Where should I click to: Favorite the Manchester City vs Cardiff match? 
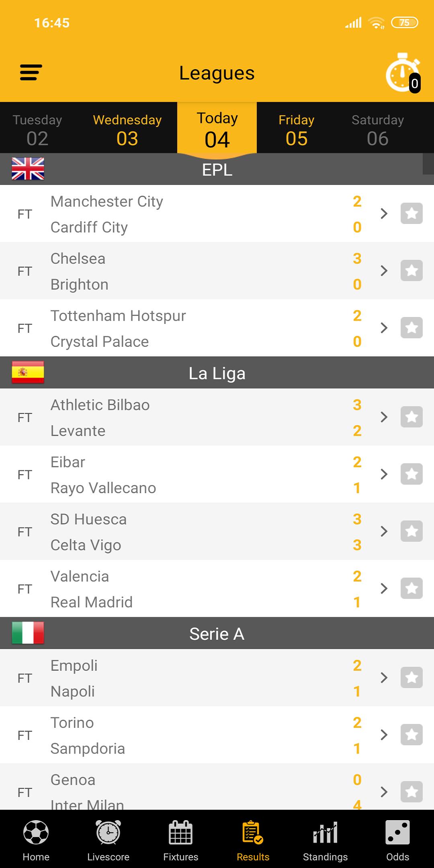(x=411, y=213)
